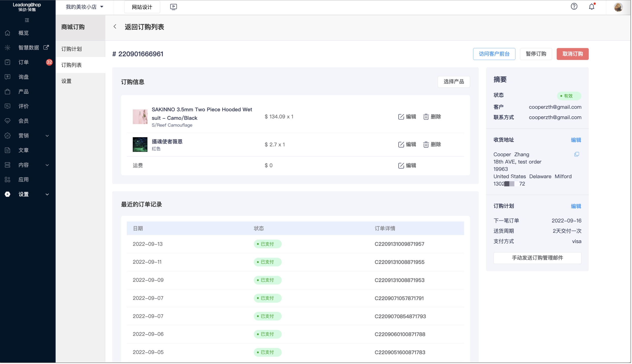
Task: Open the notification bell
Action: (592, 7)
